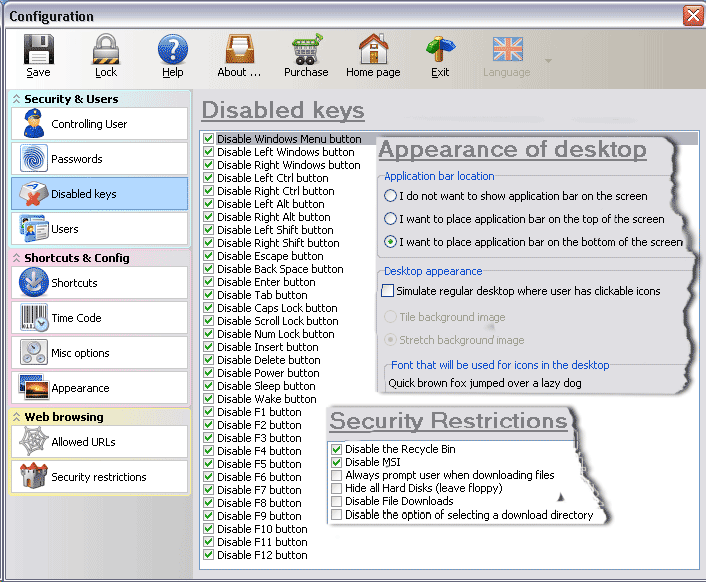Click the Exit toolbar icon

[x=440, y=50]
